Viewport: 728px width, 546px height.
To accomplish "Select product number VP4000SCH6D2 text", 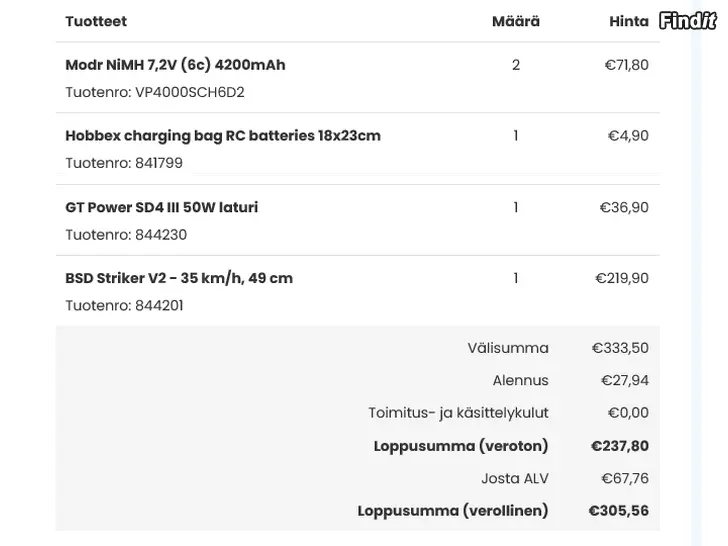I will (189, 92).
